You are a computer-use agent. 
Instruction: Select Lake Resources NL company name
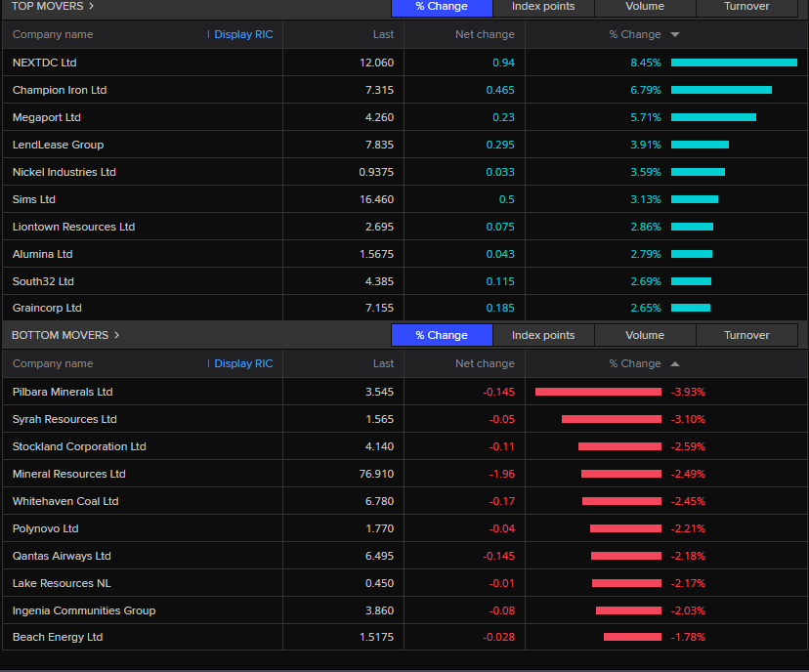(62, 583)
